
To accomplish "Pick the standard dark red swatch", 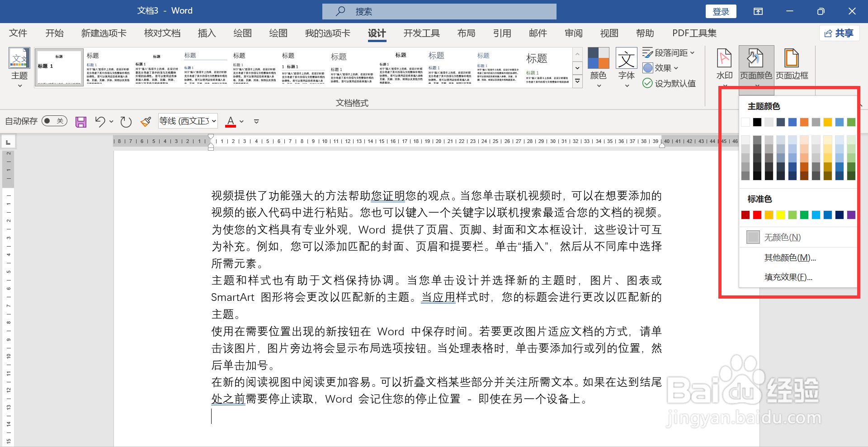I will coord(745,215).
